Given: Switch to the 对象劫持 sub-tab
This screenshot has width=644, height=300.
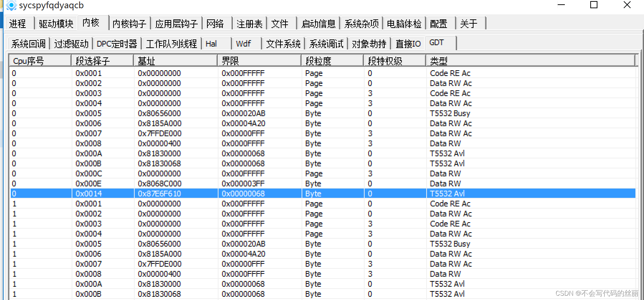Looking at the screenshot, I should [x=369, y=44].
